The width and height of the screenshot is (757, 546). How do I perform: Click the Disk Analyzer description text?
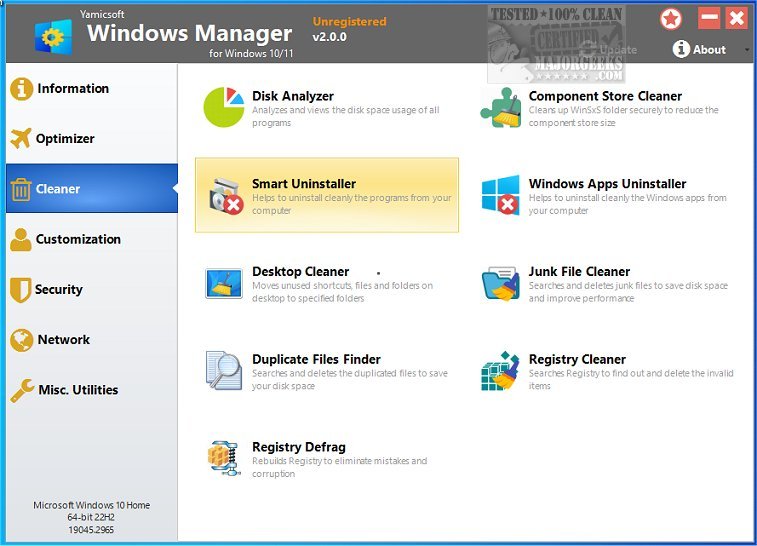(x=346, y=116)
